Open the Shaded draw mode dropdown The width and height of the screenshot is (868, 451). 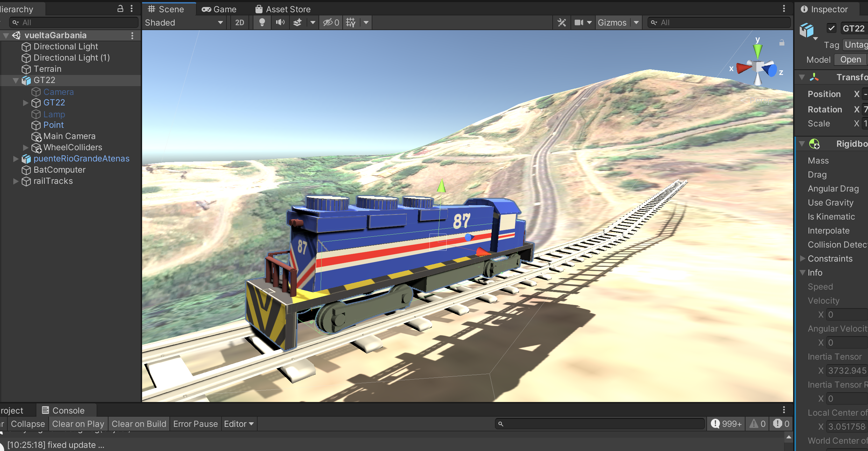(184, 22)
